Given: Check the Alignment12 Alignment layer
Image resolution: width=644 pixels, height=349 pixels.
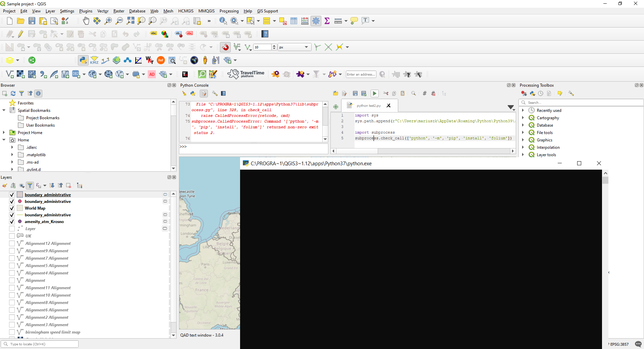Looking at the screenshot, I should point(12,244).
